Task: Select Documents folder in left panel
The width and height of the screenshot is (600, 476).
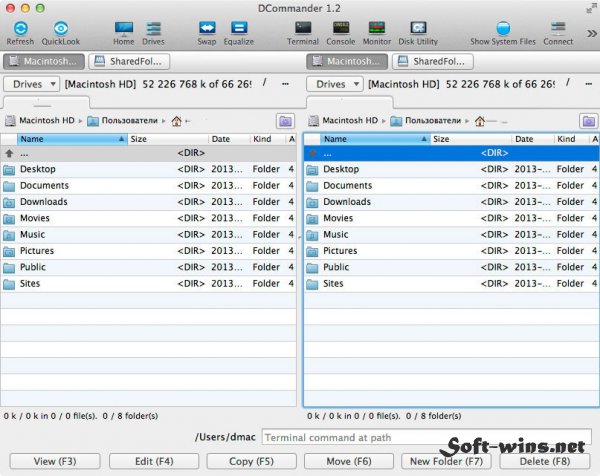Action: (148, 186)
